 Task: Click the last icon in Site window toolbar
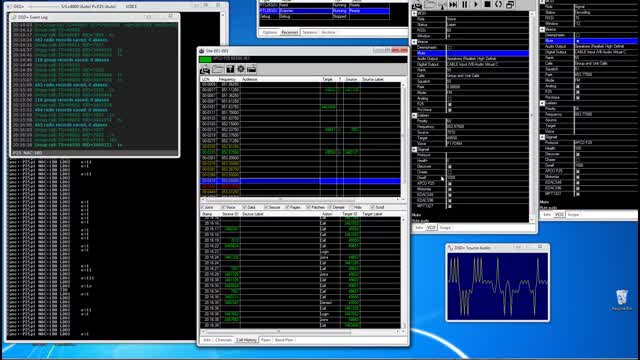pos(251,69)
